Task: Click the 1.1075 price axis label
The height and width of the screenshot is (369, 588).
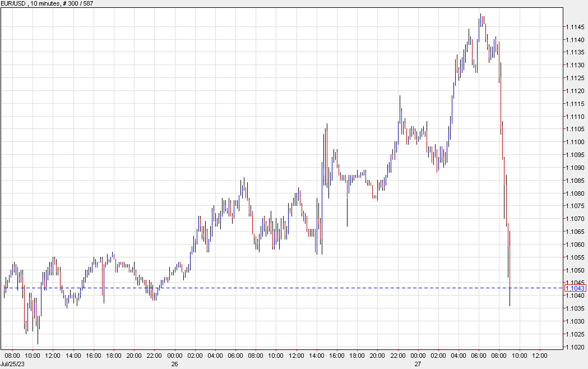Action: [x=575, y=206]
